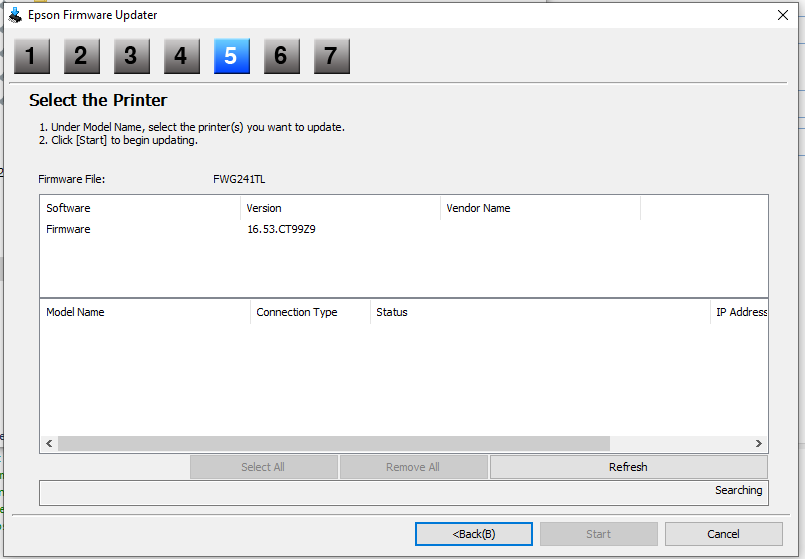Click step 1 indicator box
The image size is (805, 559).
click(x=32, y=56)
